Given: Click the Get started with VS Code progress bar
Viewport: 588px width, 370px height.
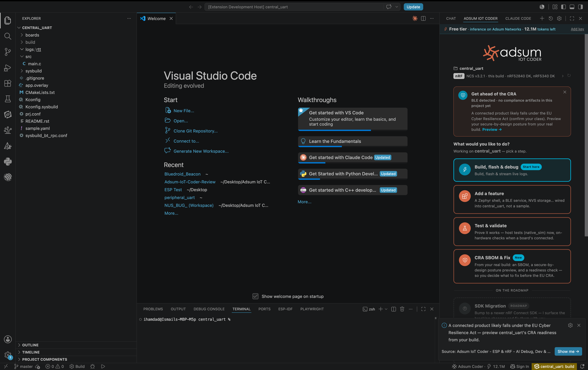Looking at the screenshot, I should pyautogui.click(x=352, y=130).
